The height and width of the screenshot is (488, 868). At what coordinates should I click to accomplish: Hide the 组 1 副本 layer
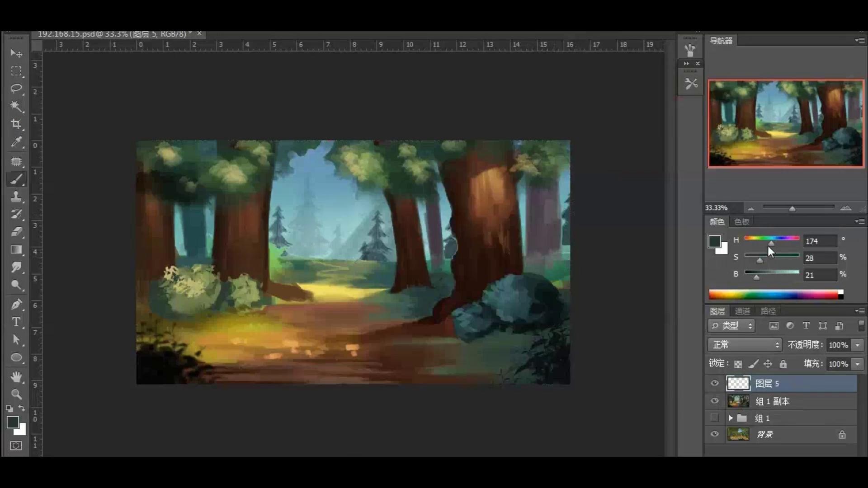pos(714,401)
